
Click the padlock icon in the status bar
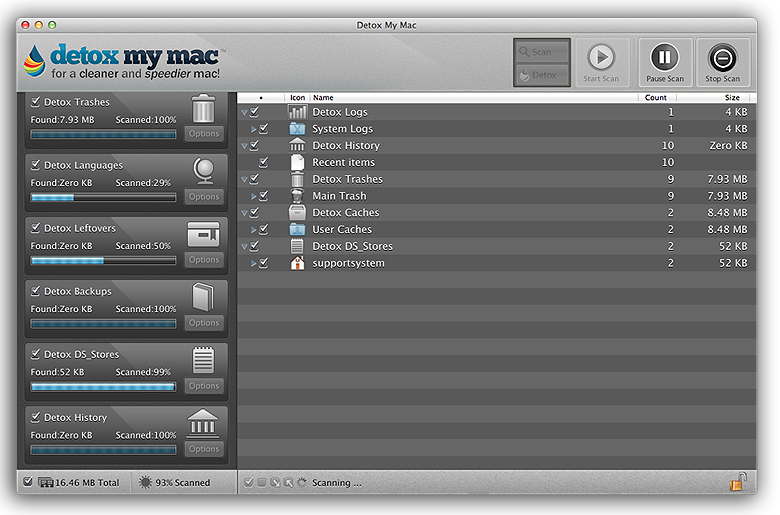(737, 482)
